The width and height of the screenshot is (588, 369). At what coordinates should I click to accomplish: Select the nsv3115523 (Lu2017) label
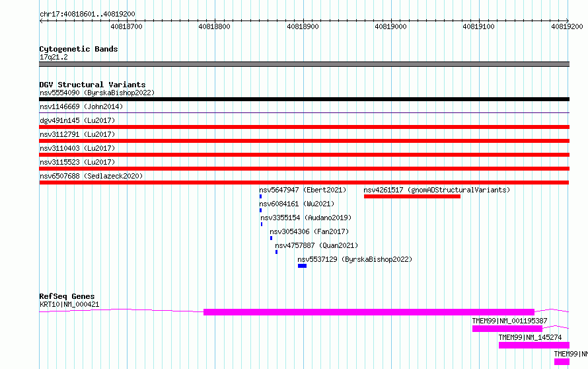click(x=77, y=162)
